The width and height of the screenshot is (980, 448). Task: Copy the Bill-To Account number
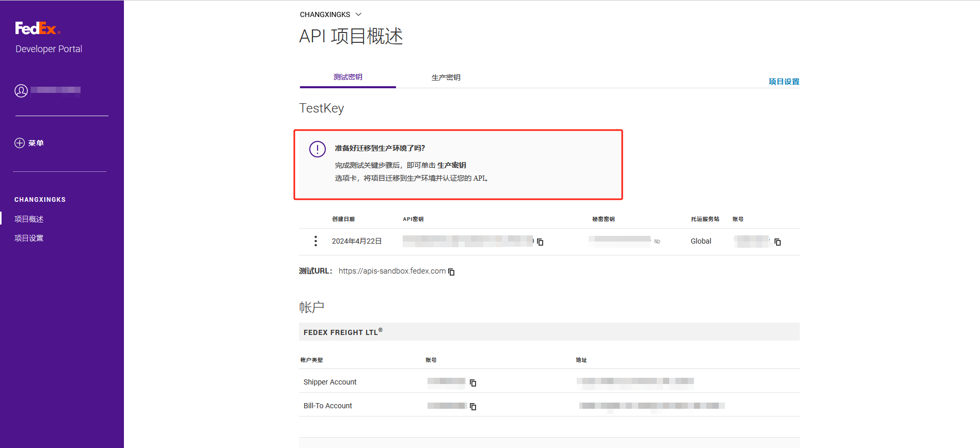point(473,407)
